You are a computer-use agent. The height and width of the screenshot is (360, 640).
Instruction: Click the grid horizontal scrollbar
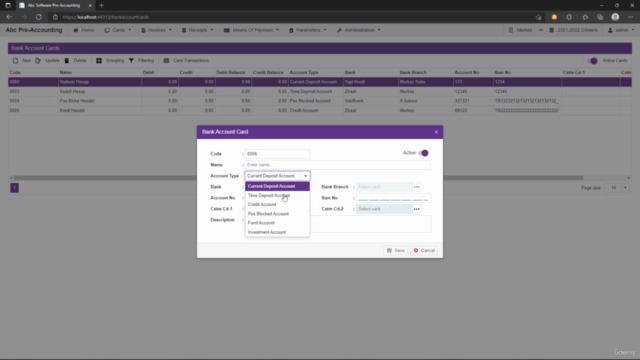tap(298, 178)
